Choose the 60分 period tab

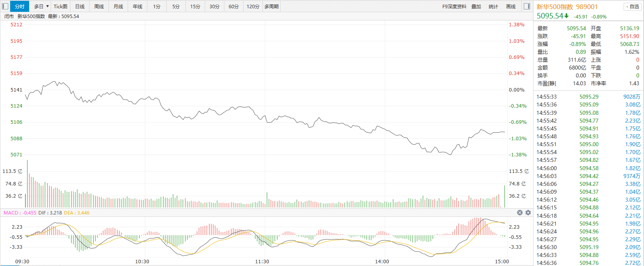pyautogui.click(x=234, y=6)
